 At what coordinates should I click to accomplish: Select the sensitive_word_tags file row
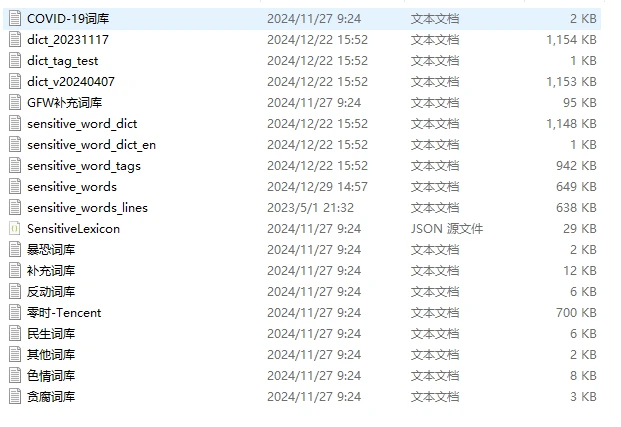[302, 166]
